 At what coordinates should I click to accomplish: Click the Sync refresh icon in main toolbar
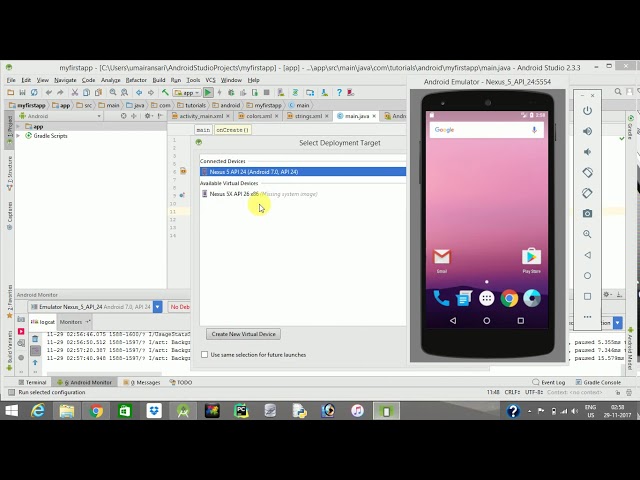tap(34, 93)
